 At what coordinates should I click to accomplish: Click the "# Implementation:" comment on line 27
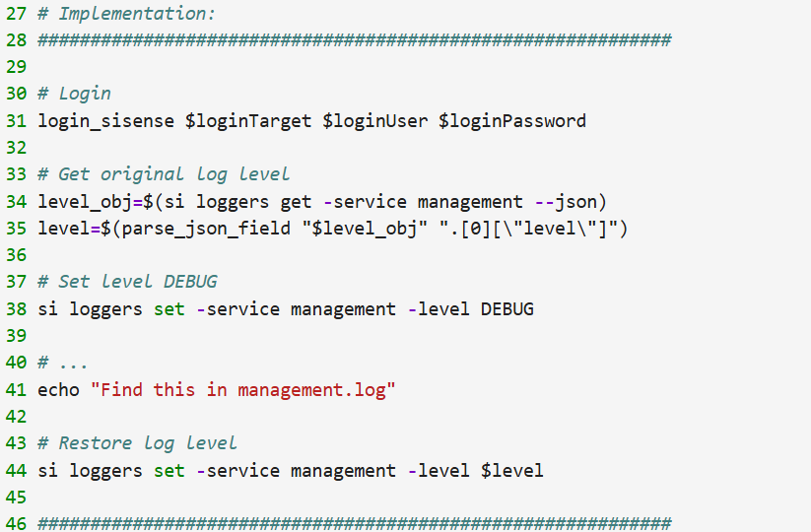click(x=126, y=14)
